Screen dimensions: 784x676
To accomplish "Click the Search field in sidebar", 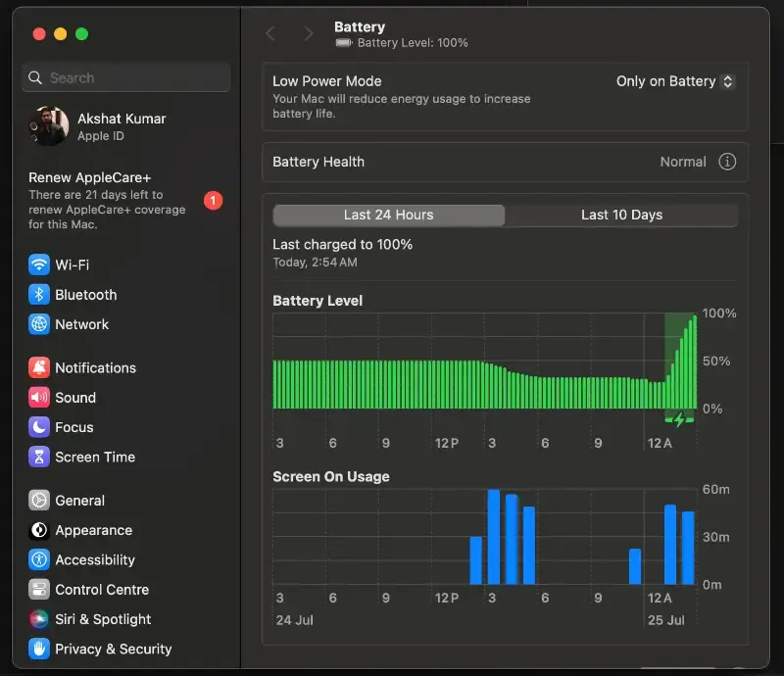I will tap(126, 77).
